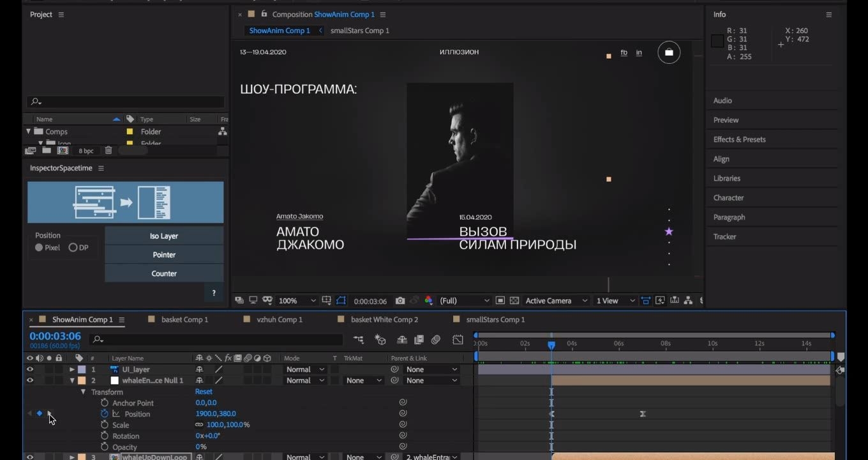
Task: Click the Iso Layer button
Action: point(164,236)
